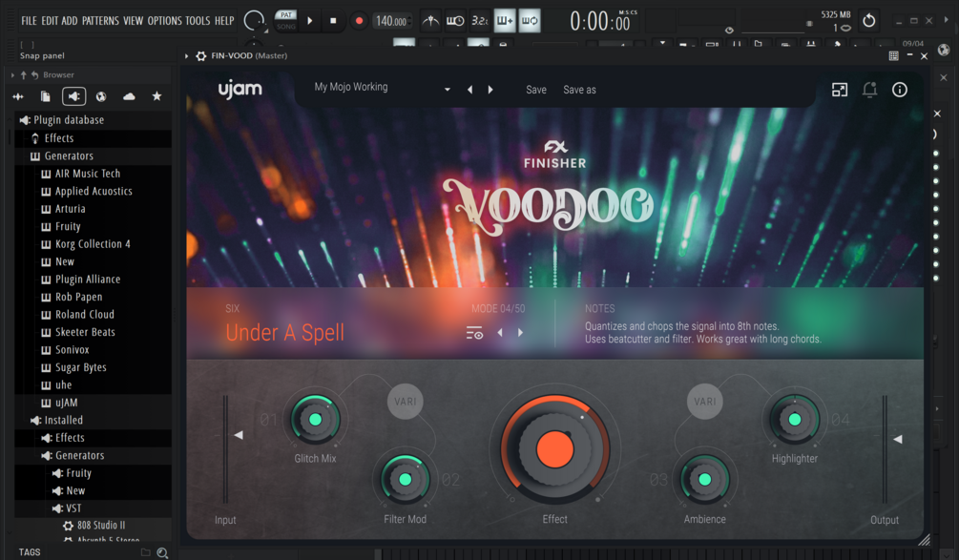Click the Save preset button
This screenshot has width=959, height=560.
[x=536, y=90]
